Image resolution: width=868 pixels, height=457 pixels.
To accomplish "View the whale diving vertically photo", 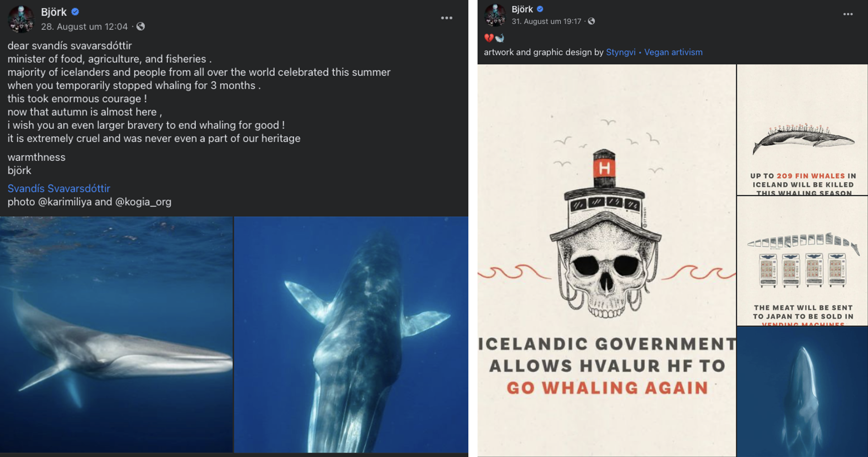I will (352, 335).
